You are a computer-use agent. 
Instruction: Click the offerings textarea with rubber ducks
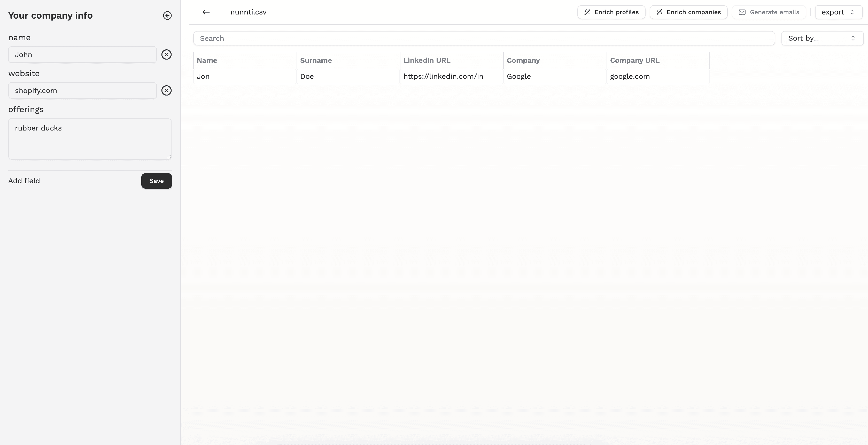90,139
